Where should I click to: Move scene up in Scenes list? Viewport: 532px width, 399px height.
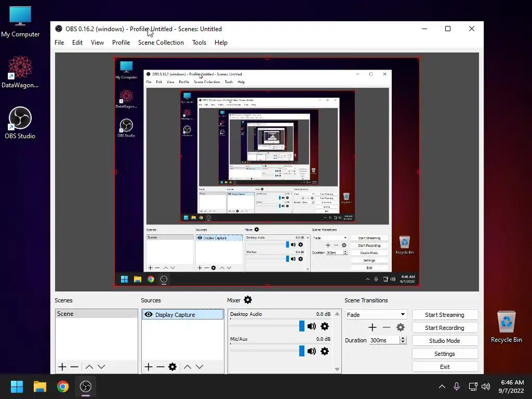[x=89, y=367]
